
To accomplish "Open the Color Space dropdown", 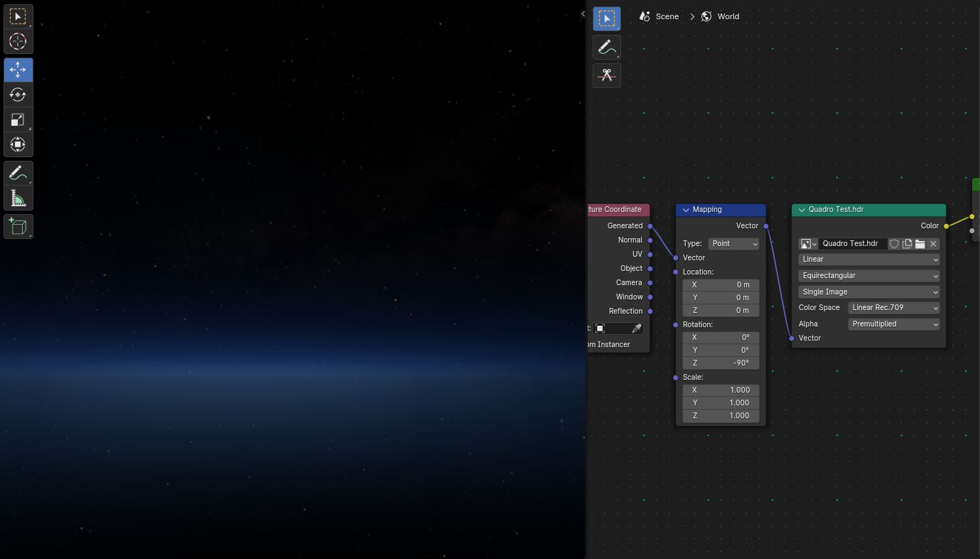I will 894,308.
